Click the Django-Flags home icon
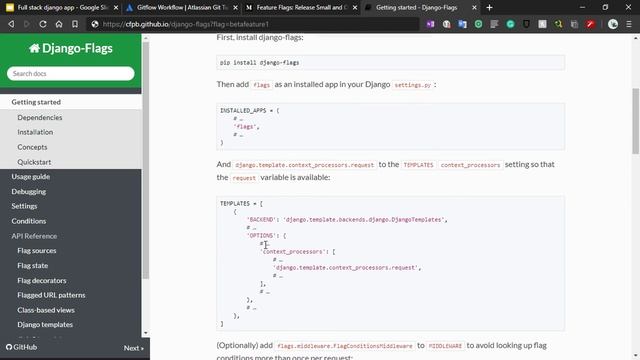Viewport: 640px width, 360px height. pyautogui.click(x=34, y=49)
